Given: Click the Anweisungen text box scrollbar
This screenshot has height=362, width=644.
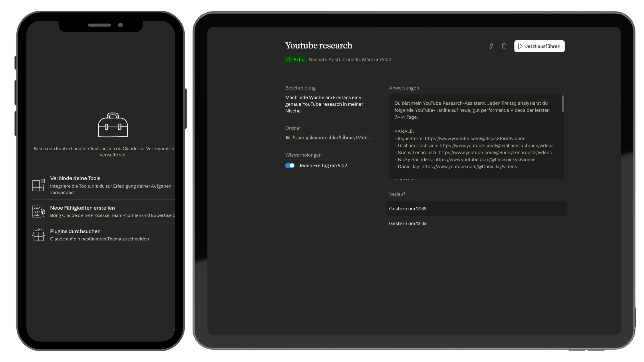Looking at the screenshot, I should tap(562, 104).
